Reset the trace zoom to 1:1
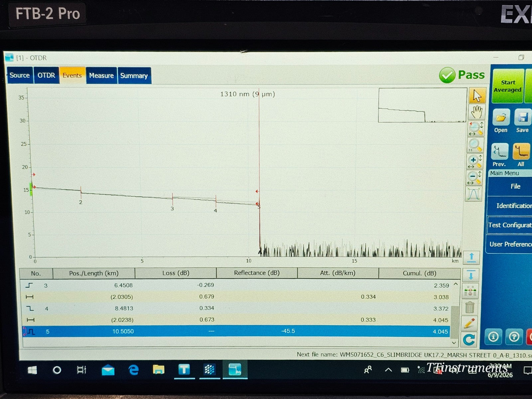This screenshot has width=532, height=399. (x=475, y=145)
